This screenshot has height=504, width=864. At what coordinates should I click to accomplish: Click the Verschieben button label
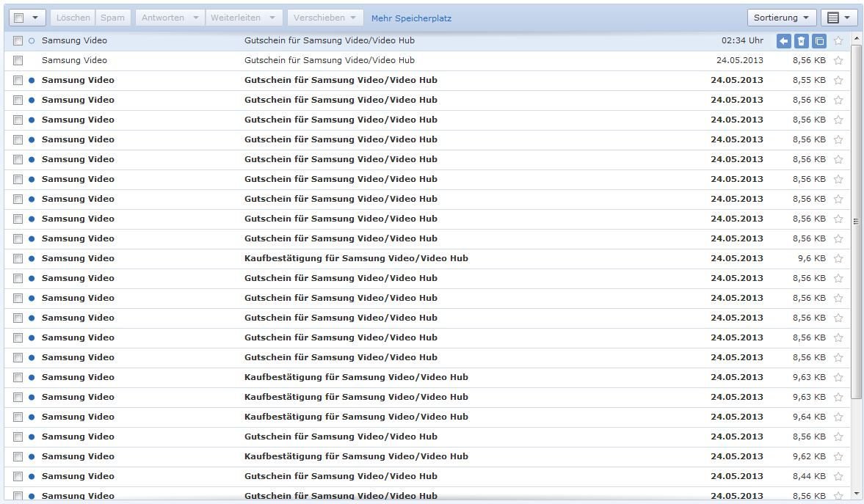[319, 18]
